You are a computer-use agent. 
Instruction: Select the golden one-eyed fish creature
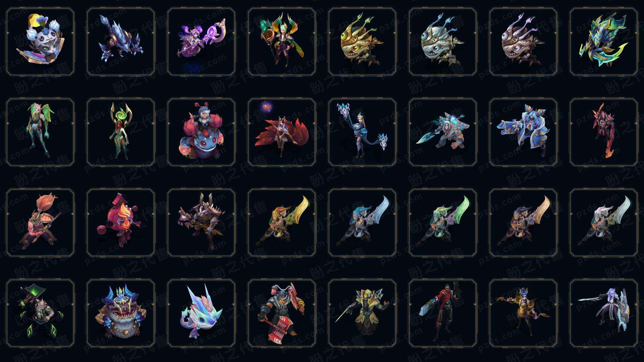pos(362,42)
